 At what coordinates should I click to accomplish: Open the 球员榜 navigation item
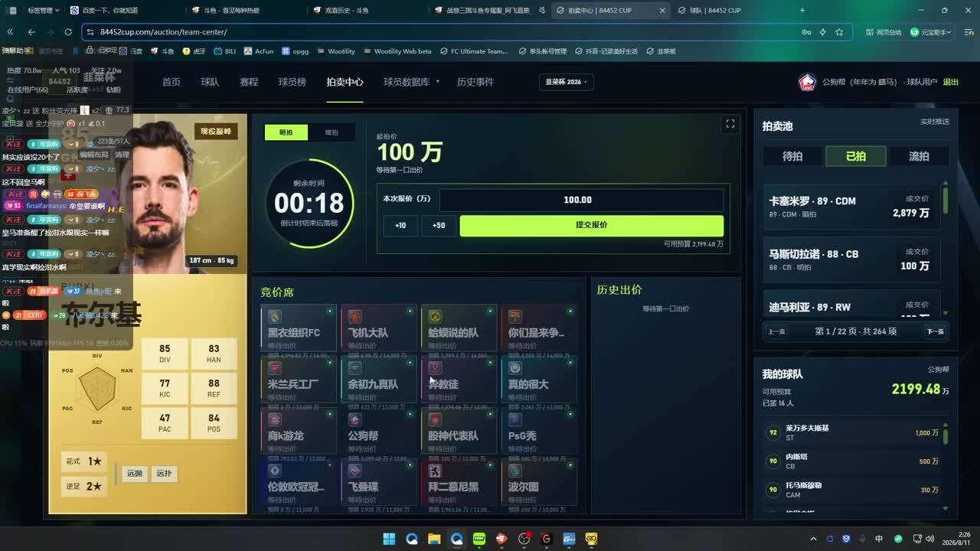tap(292, 82)
